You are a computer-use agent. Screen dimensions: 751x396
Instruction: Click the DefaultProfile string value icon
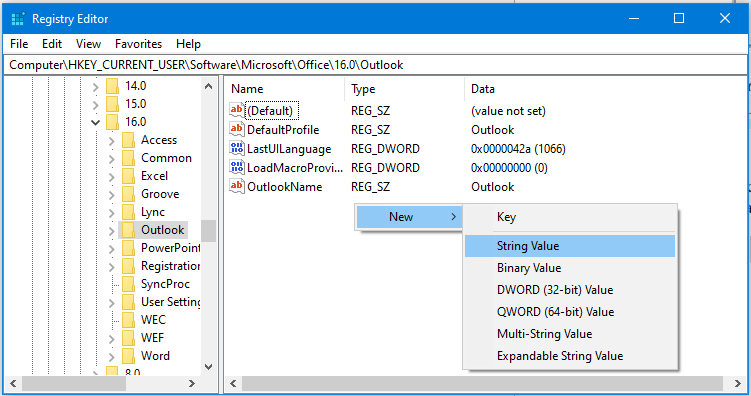[237, 130]
